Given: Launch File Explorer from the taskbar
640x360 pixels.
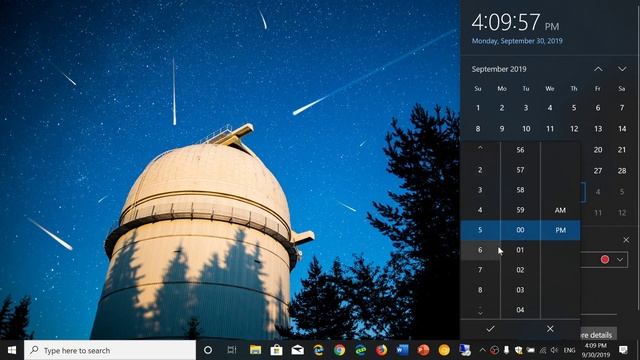Looking at the screenshot, I should click(256, 350).
